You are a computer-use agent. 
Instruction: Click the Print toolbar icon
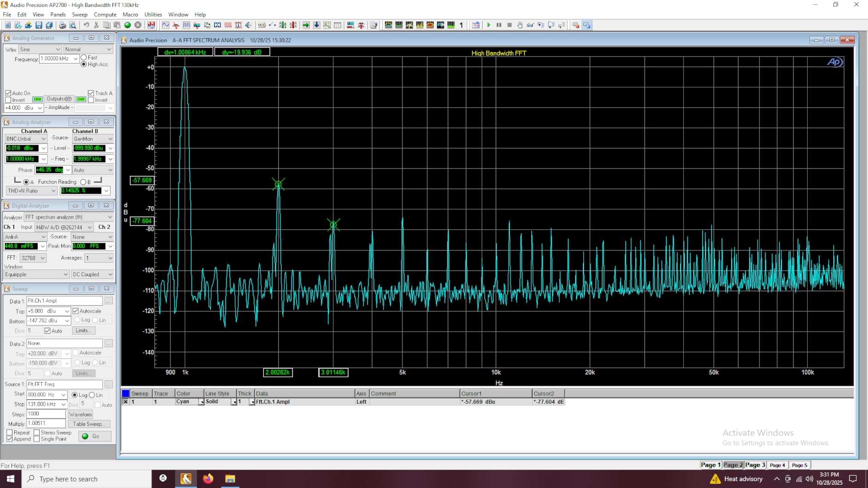pos(62,25)
